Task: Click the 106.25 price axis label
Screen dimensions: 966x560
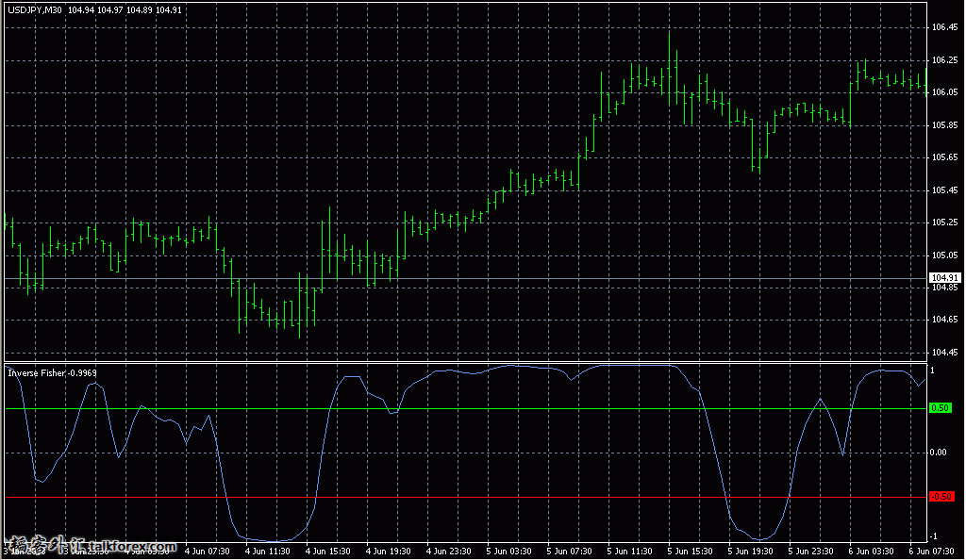Action: pyautogui.click(x=944, y=60)
